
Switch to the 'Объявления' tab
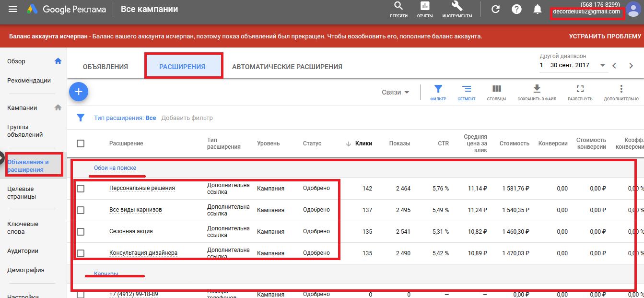click(x=105, y=67)
